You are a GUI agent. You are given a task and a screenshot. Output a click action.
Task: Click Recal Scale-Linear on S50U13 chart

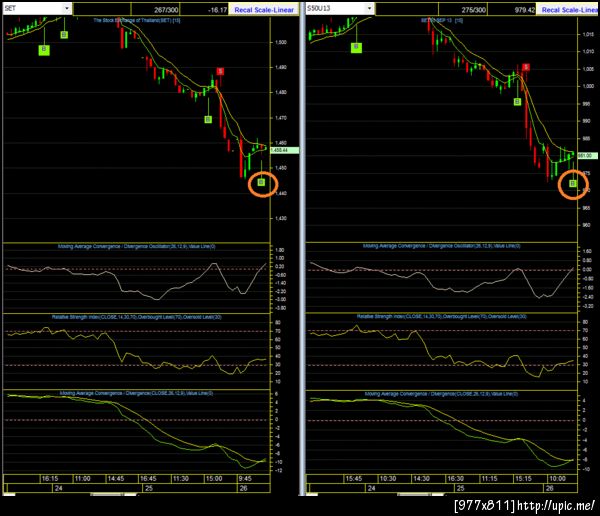[569, 10]
